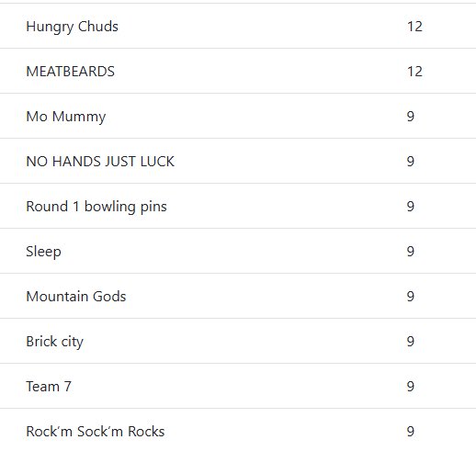Viewport: 476px width, 451px height.
Task: Select the Hungry Chuds team name
Action: click(72, 27)
